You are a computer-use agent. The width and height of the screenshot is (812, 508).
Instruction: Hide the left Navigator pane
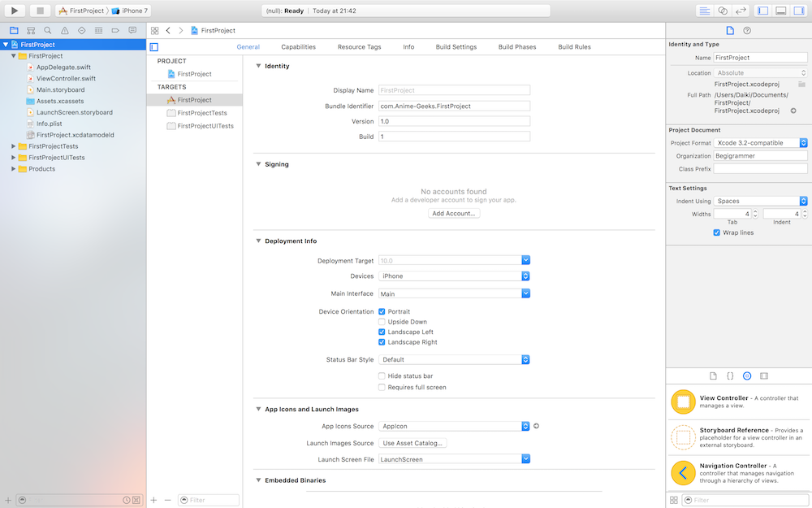coord(762,11)
